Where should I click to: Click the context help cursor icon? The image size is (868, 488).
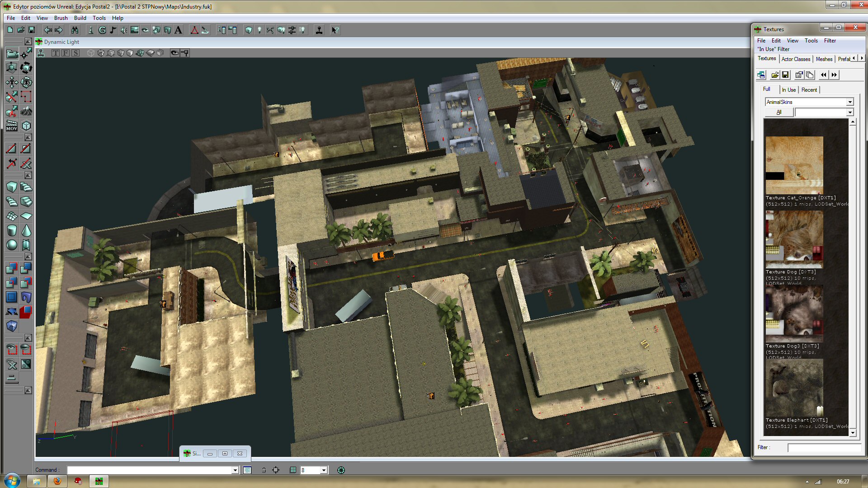(x=335, y=30)
